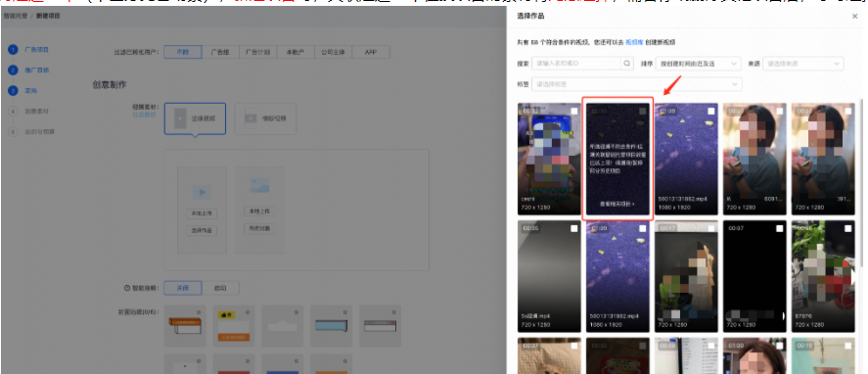The width and height of the screenshot is (868, 374).
Task: Click the 不限 filter option
Action: pyautogui.click(x=183, y=52)
